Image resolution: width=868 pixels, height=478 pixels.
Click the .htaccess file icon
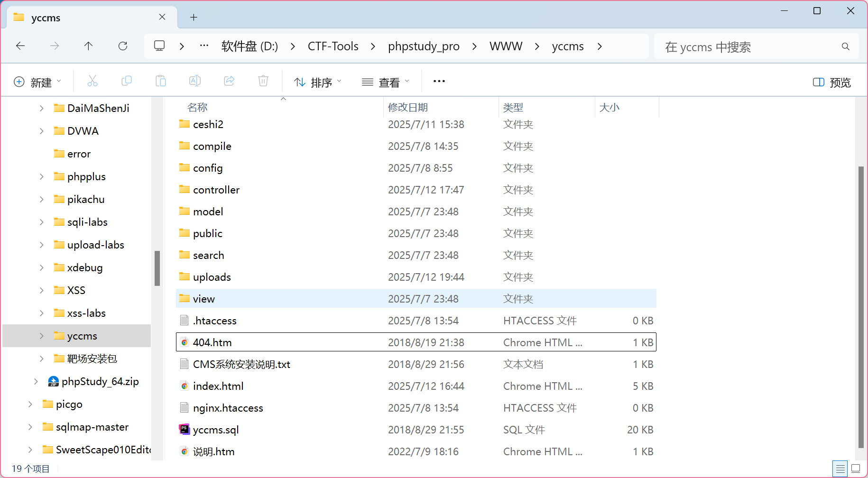point(185,321)
